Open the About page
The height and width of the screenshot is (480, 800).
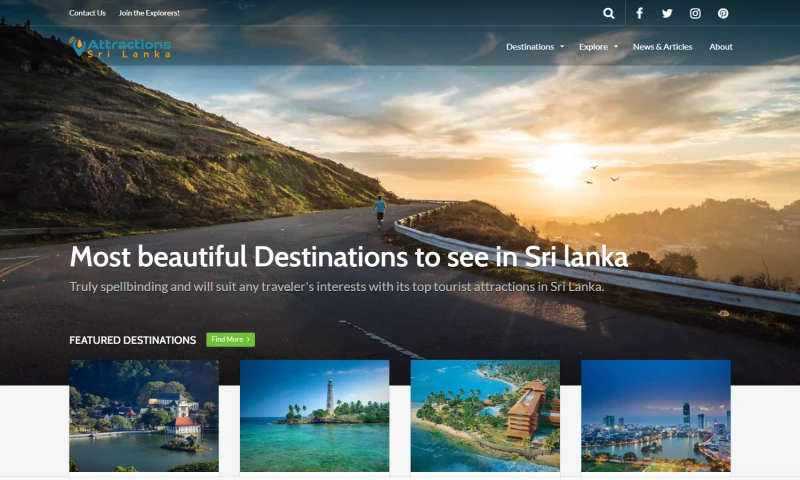[720, 46]
